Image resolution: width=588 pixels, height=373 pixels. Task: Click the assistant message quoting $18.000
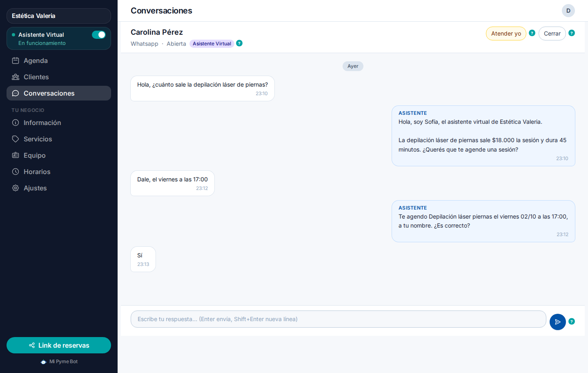click(x=483, y=136)
